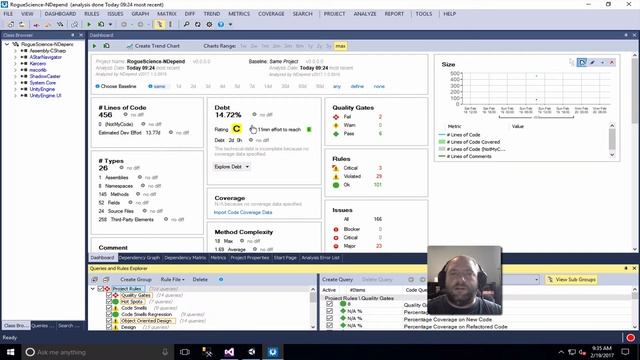Click the Quality Gates Fail red icon
640x360 pixels.
tap(336, 117)
